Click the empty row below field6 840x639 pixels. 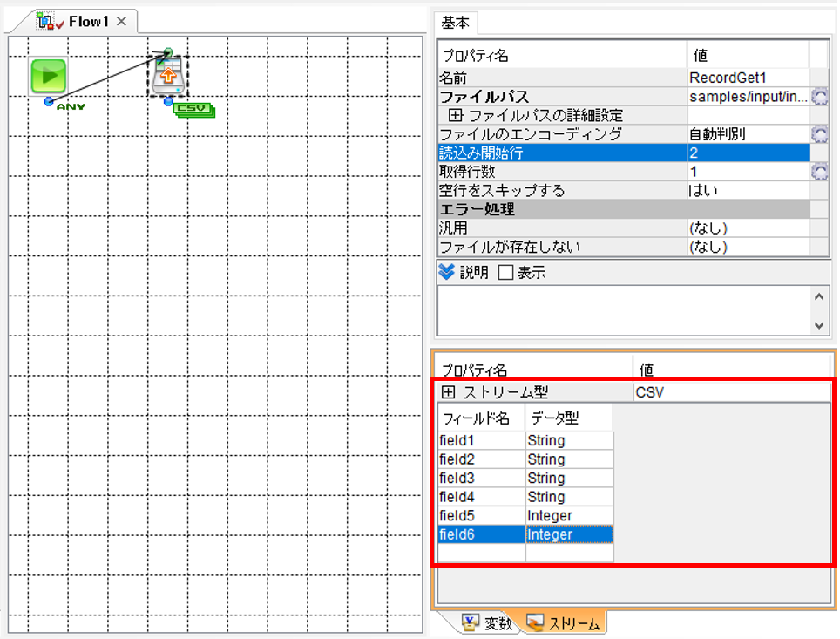525,553
